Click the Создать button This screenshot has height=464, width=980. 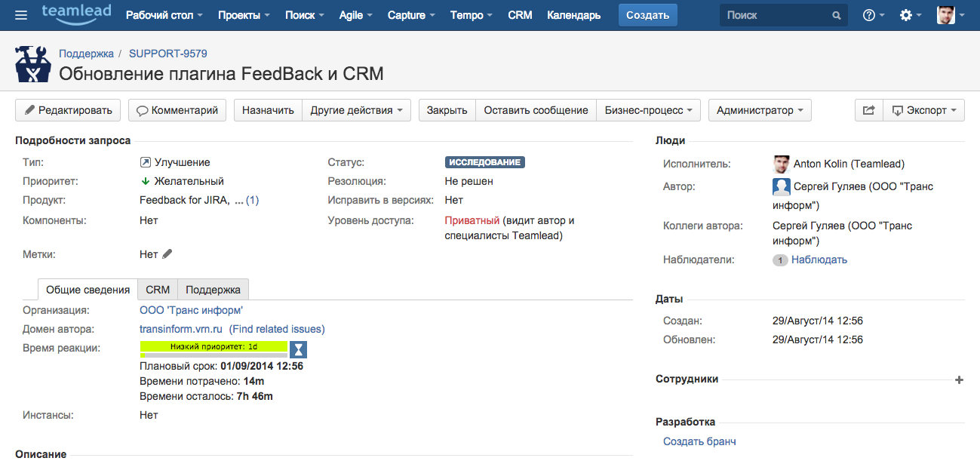[x=647, y=15]
